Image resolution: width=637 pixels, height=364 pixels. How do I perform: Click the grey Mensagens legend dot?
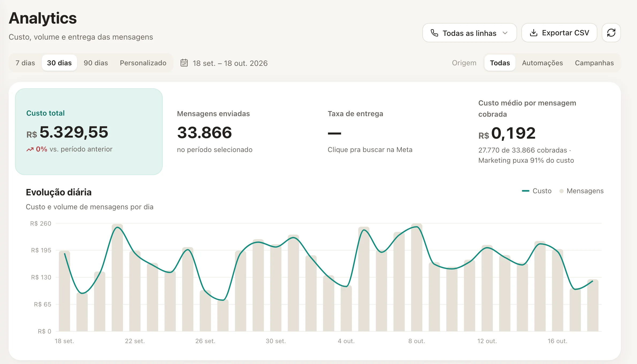562,191
